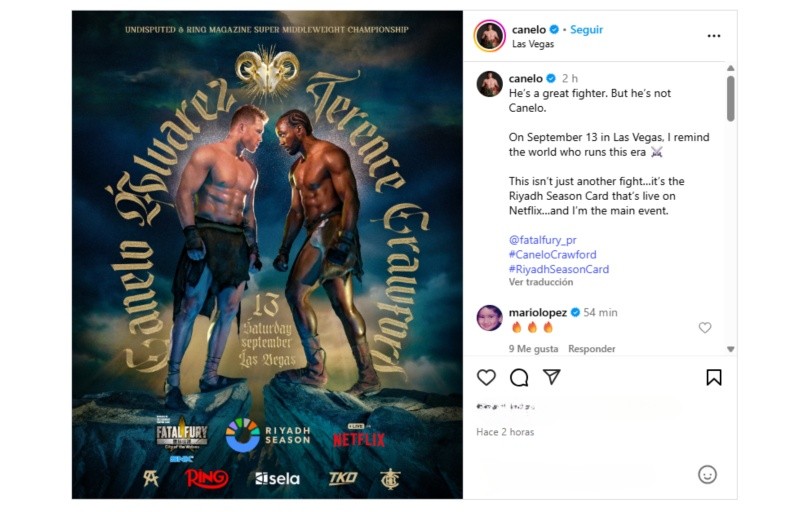Image resolution: width=800 pixels, height=512 pixels.
Task: Open the #RiyadhSeasonCard hashtag
Action: pos(559,269)
